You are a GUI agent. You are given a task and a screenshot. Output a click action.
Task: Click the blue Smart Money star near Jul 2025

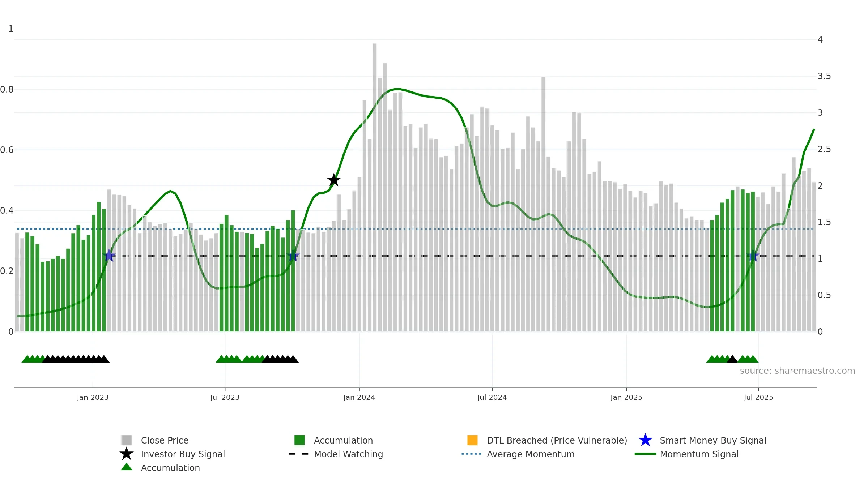(753, 256)
